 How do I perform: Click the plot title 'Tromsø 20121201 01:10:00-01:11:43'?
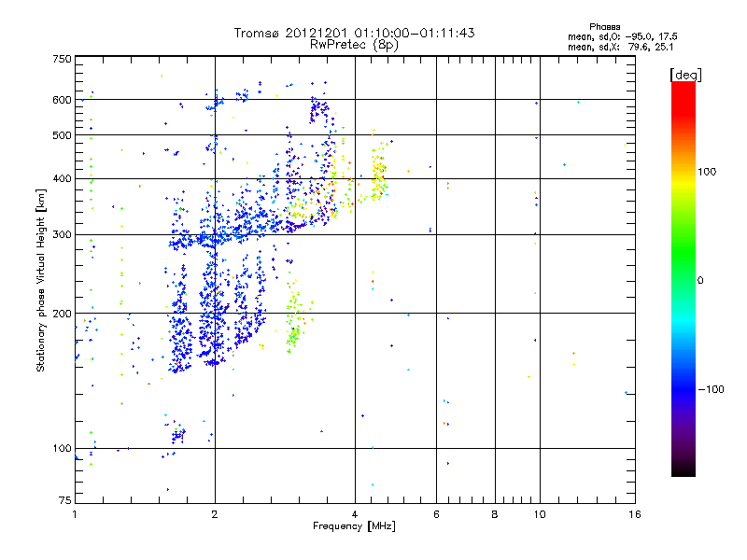tap(354, 33)
